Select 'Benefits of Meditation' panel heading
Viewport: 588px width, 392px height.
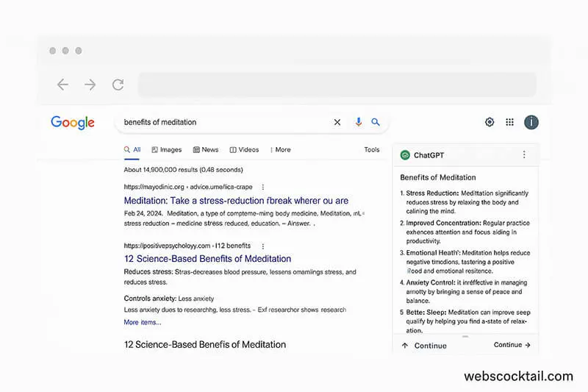[x=438, y=177]
